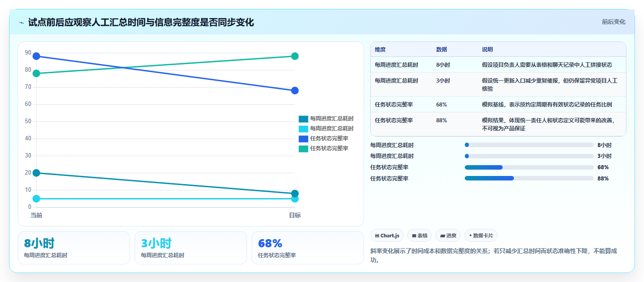This screenshot has height=282, width=644.
Task: Click the dark teal legend swatch
Action: 303,119
